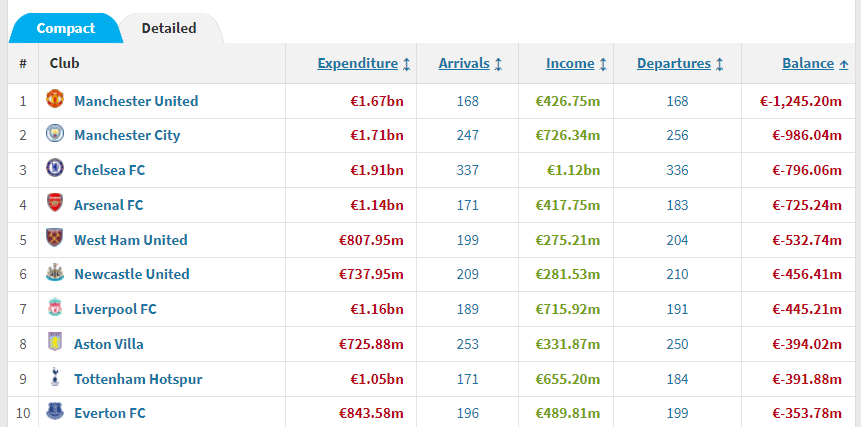Screen dimensions: 861x427
Task: Open the Liverpool FC club link
Action: point(115,309)
